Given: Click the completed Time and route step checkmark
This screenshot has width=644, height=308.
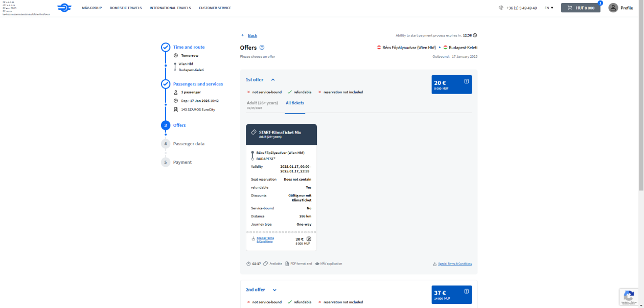Looking at the screenshot, I should point(166,47).
